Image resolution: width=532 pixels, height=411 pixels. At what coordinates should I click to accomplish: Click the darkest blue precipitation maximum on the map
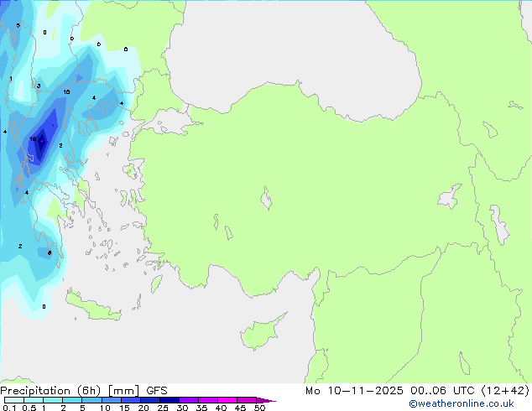pos(41,143)
